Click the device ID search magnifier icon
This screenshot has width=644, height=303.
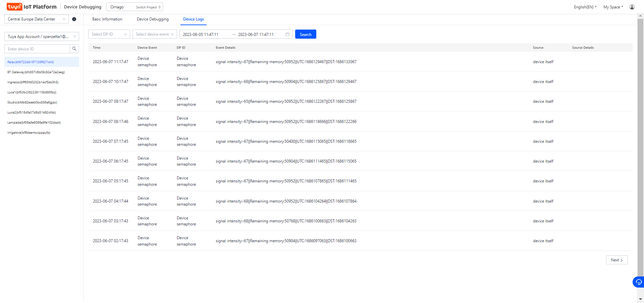point(74,49)
